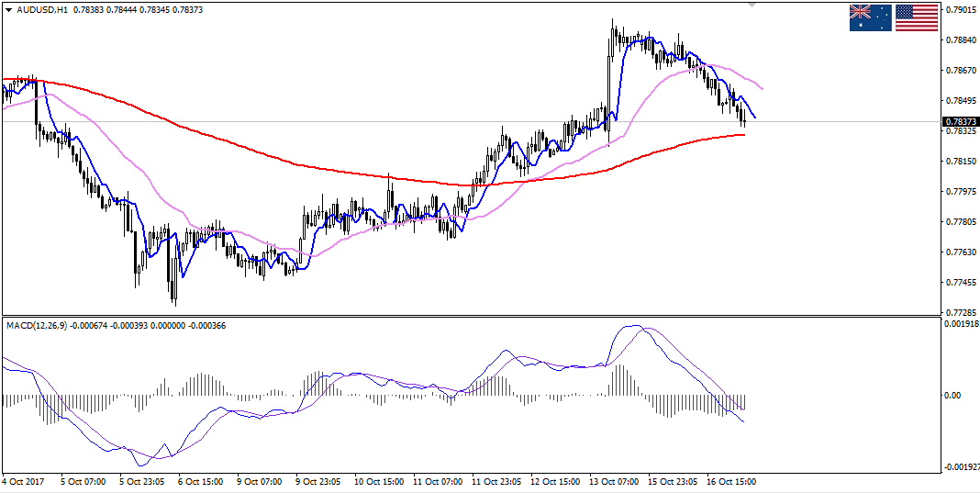Click price scale value 0.77805

tap(960, 222)
